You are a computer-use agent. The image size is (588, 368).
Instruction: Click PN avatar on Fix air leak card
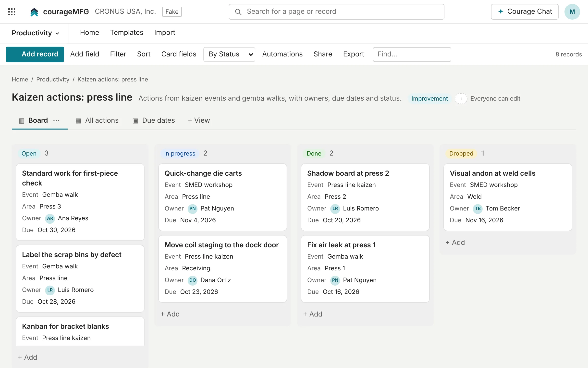[x=335, y=280]
